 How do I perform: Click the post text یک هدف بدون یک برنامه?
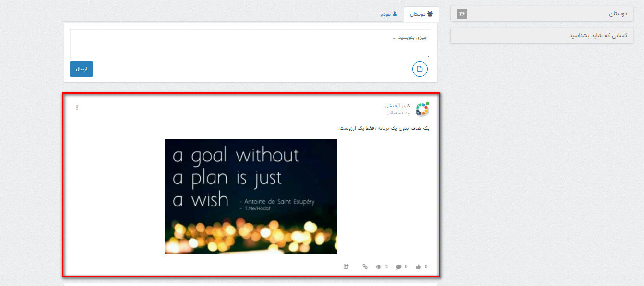click(x=384, y=128)
